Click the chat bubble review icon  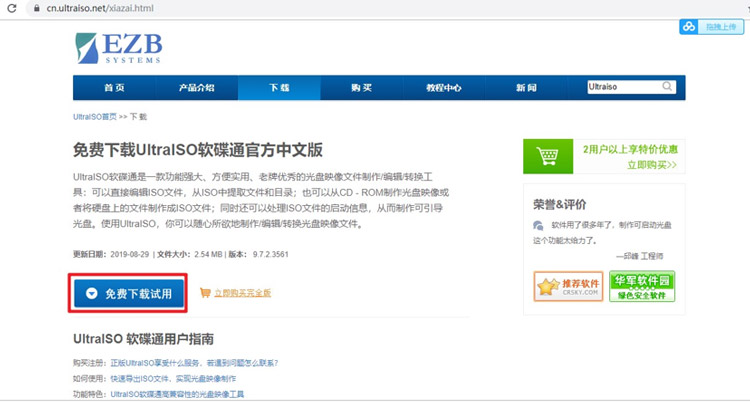coord(538,225)
